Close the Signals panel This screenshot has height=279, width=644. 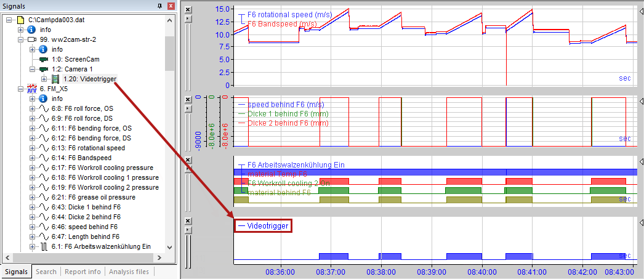(x=171, y=6)
